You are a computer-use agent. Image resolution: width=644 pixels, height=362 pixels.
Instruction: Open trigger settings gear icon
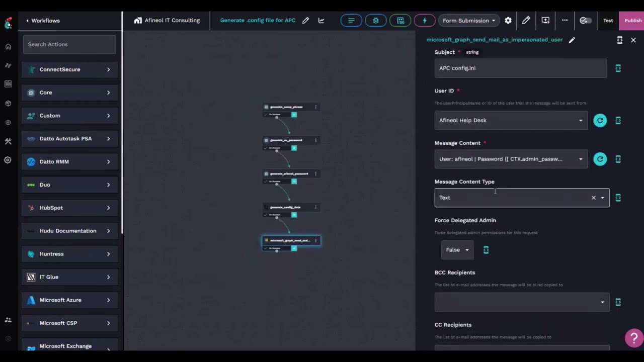(508, 21)
